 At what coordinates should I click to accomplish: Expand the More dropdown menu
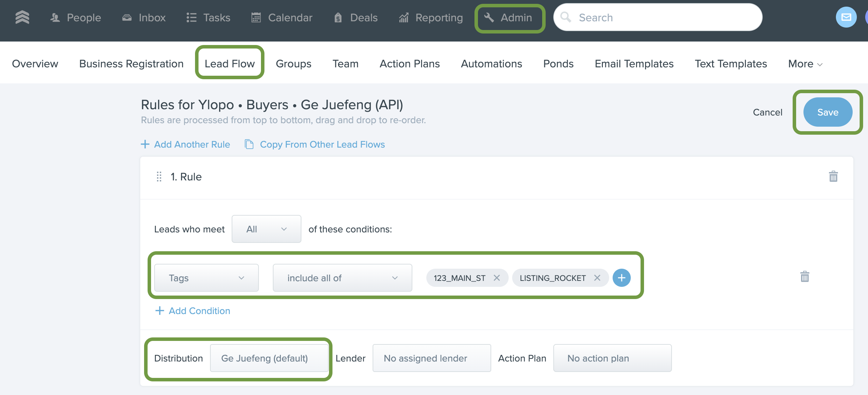(805, 64)
